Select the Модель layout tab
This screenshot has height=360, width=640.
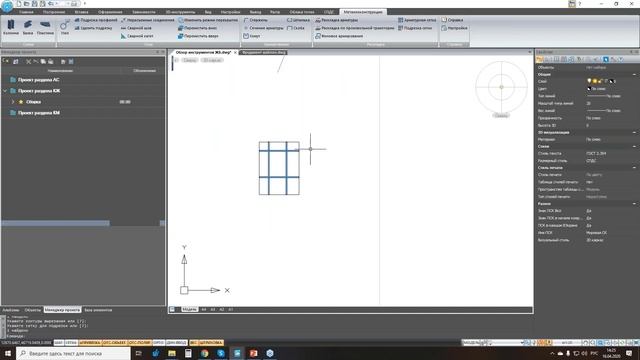[189, 310]
